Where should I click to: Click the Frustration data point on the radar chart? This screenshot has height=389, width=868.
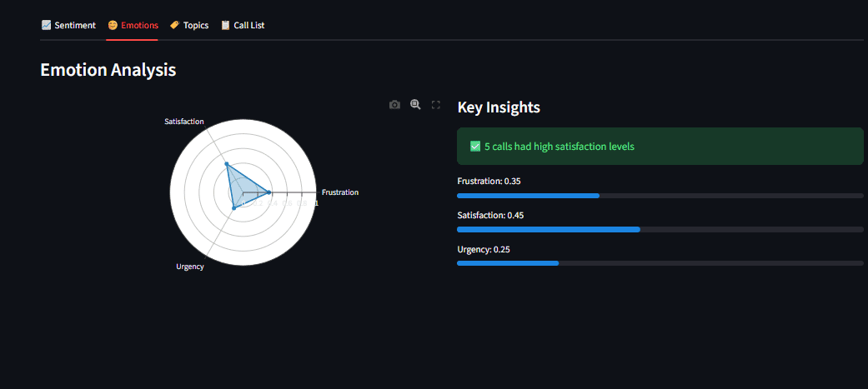(268, 192)
